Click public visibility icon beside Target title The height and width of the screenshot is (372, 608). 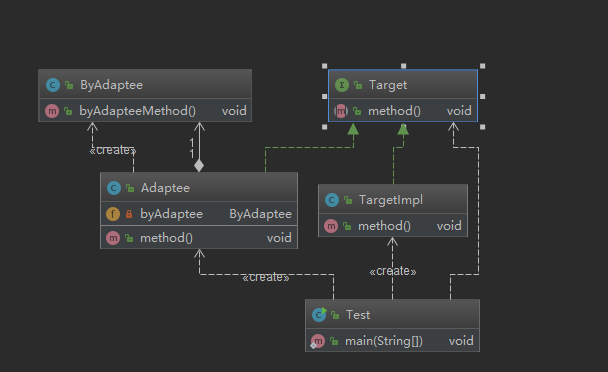[x=358, y=85]
